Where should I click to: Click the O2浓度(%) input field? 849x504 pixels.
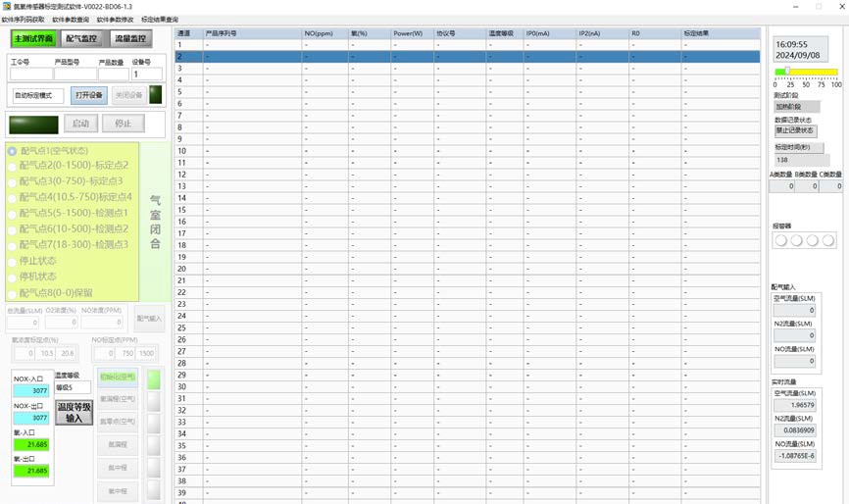61,322
